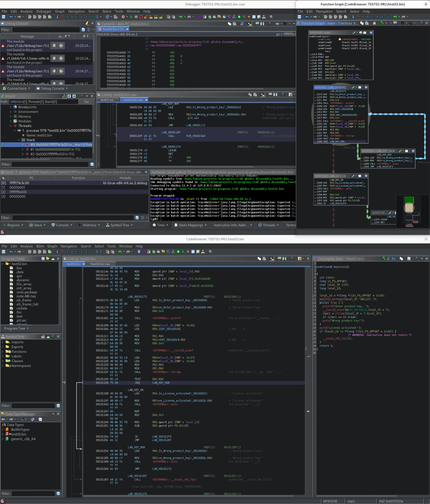Expand the Functions folder in Symbol Tree
The image size is (430, 504).
click(3, 352)
